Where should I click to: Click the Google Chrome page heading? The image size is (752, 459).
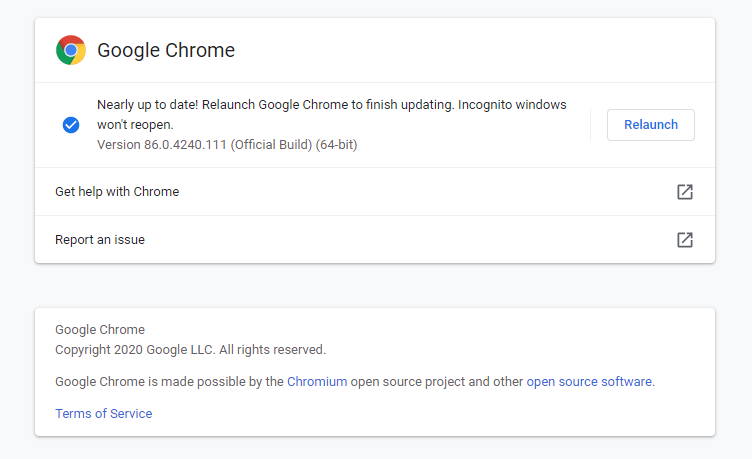coord(166,50)
